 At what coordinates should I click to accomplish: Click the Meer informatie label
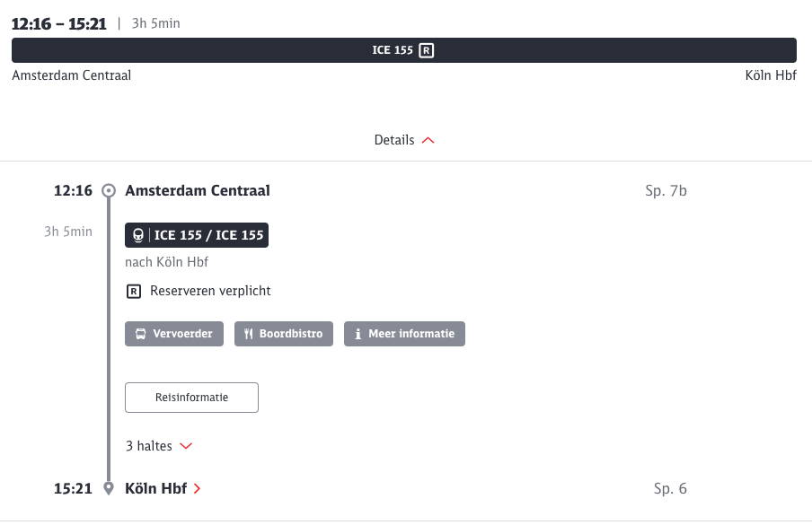click(x=411, y=334)
